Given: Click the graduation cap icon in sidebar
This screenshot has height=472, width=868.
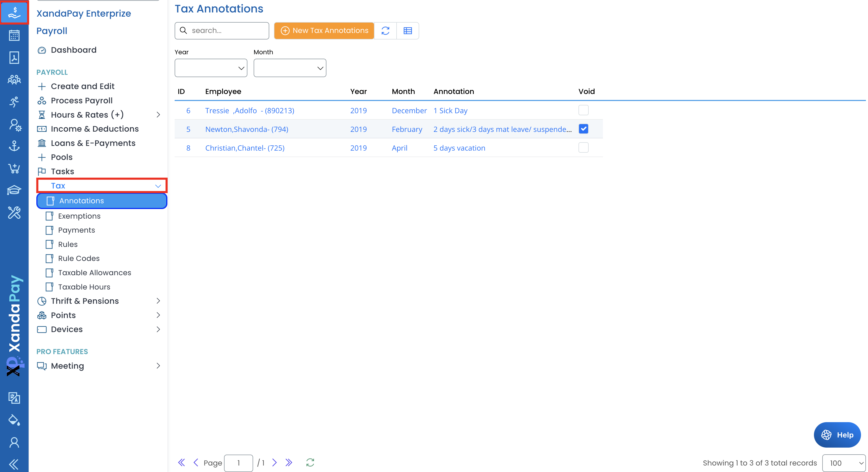Looking at the screenshot, I should point(14,190).
